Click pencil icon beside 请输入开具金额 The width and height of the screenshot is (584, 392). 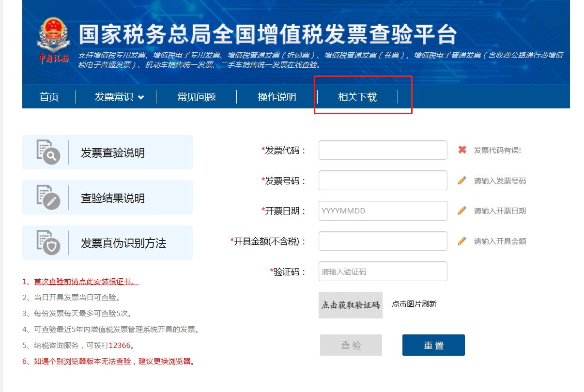pyautogui.click(x=462, y=241)
